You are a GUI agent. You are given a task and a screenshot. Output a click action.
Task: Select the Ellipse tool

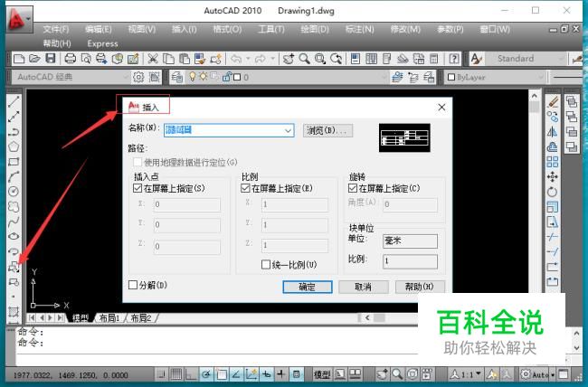point(14,236)
